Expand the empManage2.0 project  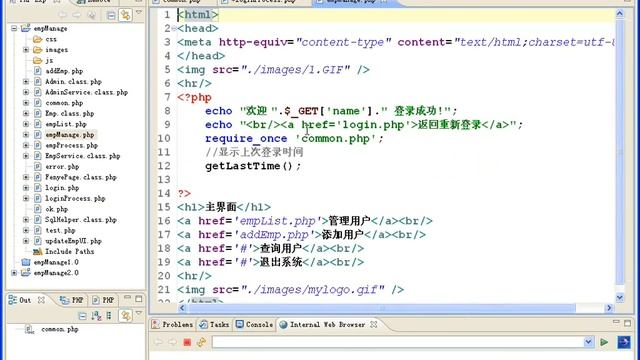click(x=14, y=273)
